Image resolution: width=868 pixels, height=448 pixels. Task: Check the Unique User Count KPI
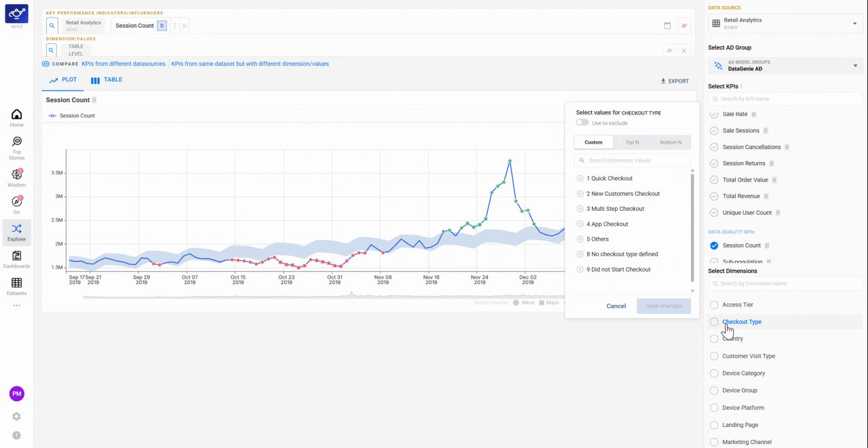[x=714, y=213]
